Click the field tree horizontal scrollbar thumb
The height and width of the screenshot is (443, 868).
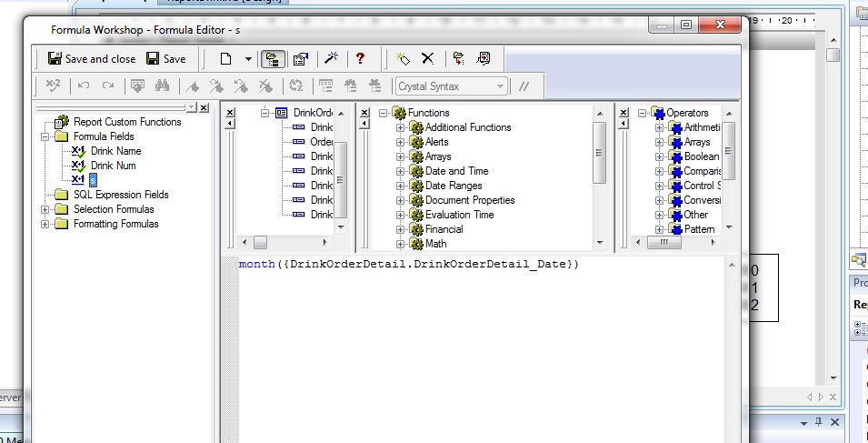point(260,243)
